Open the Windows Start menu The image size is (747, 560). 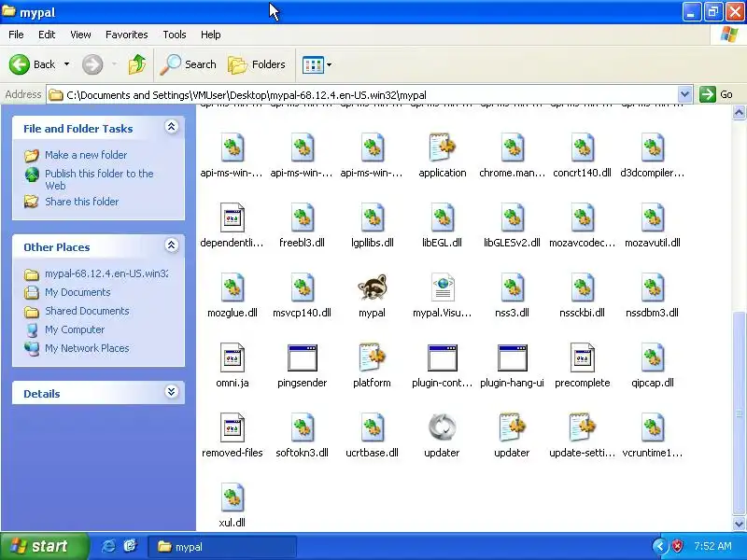[44, 546]
